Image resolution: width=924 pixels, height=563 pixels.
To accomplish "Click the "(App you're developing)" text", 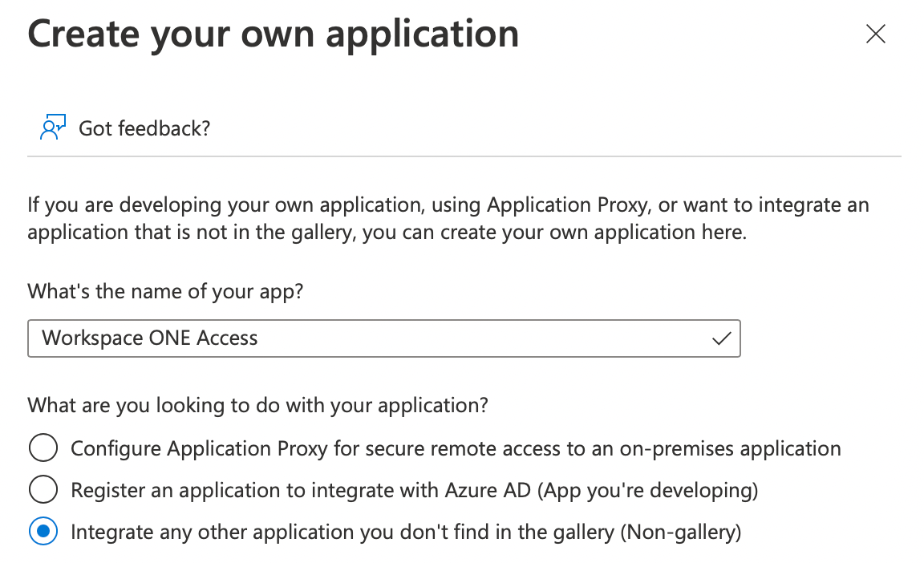I will (x=647, y=490).
